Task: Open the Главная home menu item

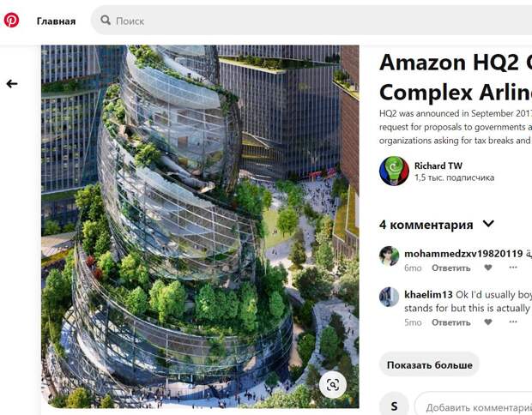Action: click(x=56, y=21)
